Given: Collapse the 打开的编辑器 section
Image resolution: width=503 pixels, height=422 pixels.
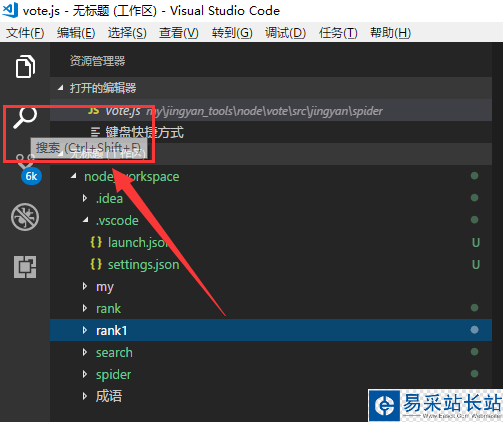Looking at the screenshot, I should pyautogui.click(x=60, y=88).
